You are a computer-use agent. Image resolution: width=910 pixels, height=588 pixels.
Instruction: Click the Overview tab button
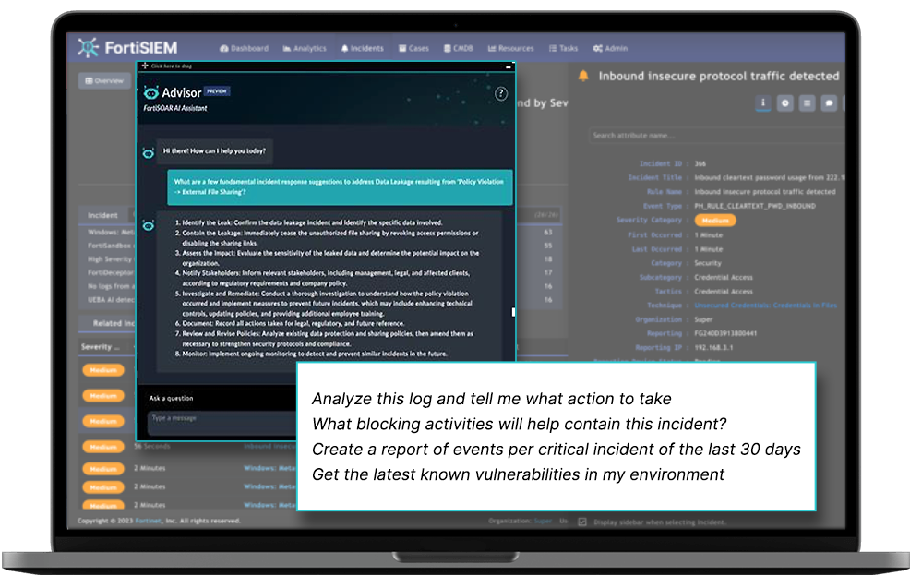(104, 80)
